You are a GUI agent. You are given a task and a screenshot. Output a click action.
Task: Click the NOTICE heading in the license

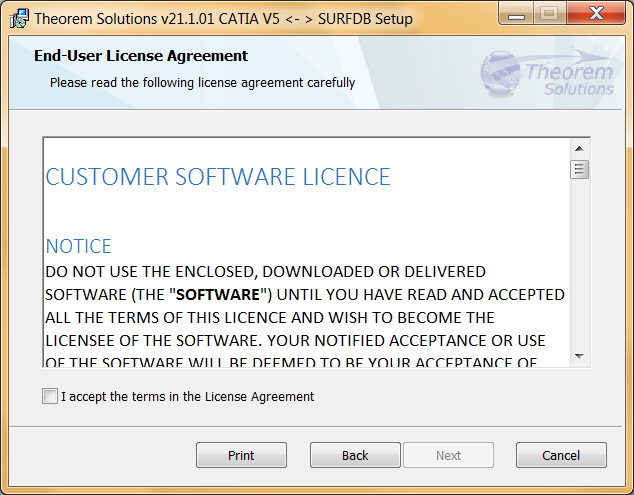tap(78, 246)
